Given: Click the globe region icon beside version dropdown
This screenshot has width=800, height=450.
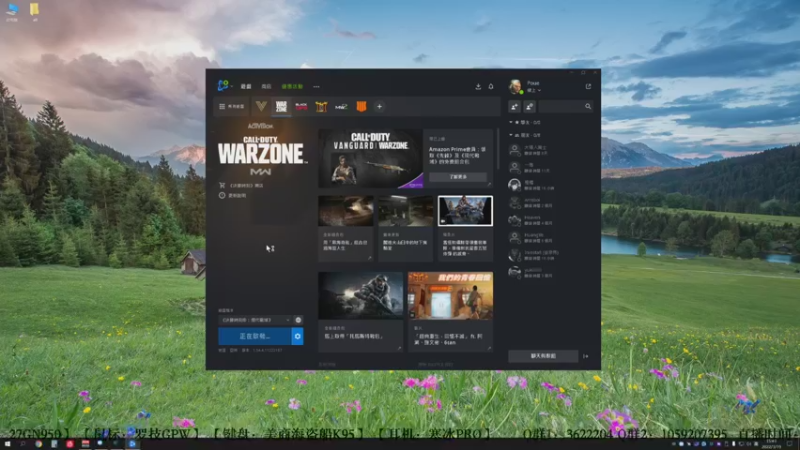Looking at the screenshot, I should (298, 320).
